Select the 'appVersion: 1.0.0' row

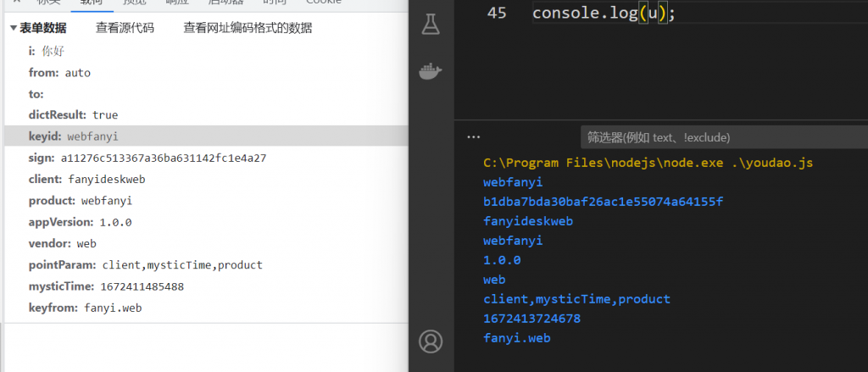206,222
